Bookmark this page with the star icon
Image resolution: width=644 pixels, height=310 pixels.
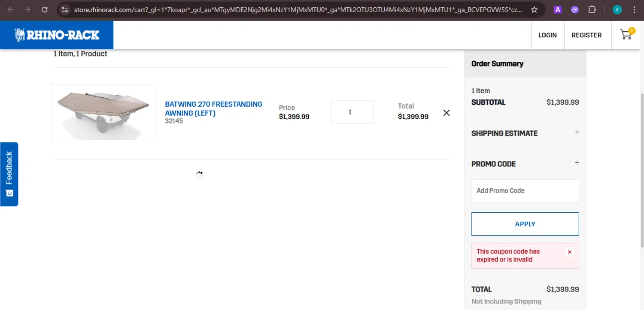534,9
